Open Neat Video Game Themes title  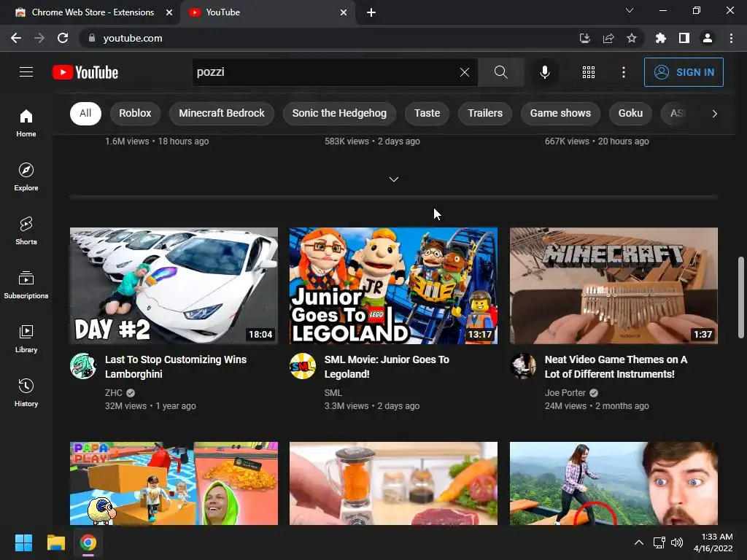pyautogui.click(x=616, y=367)
